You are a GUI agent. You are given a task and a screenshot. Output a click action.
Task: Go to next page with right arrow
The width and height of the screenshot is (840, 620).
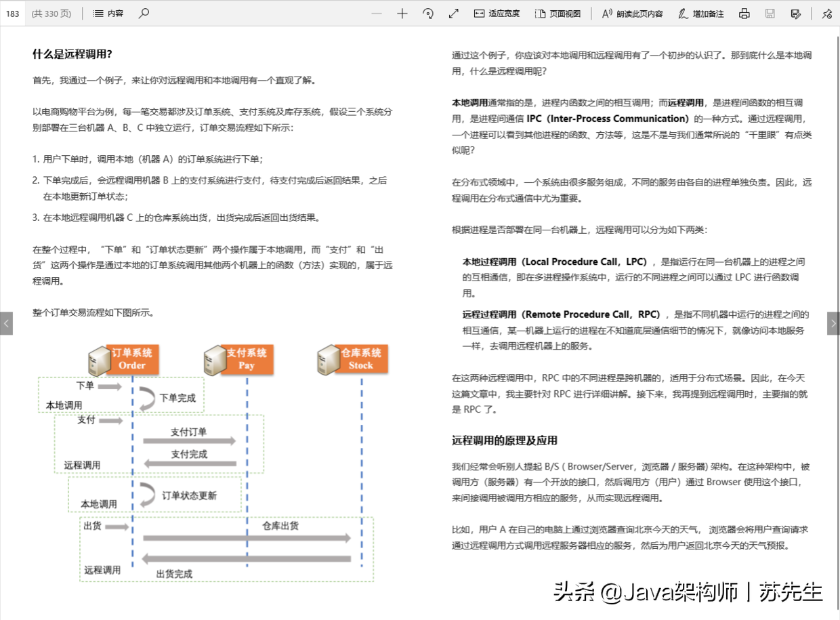point(834,323)
